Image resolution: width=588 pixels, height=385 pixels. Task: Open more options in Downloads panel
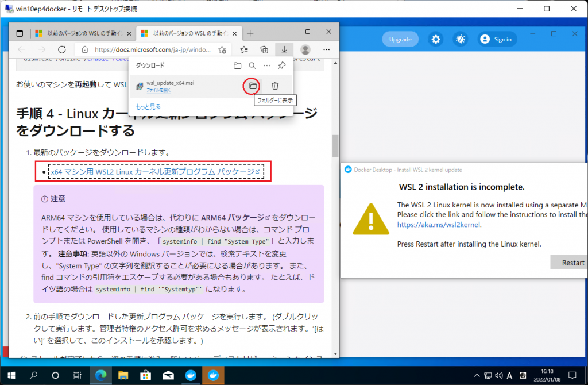pyautogui.click(x=266, y=66)
